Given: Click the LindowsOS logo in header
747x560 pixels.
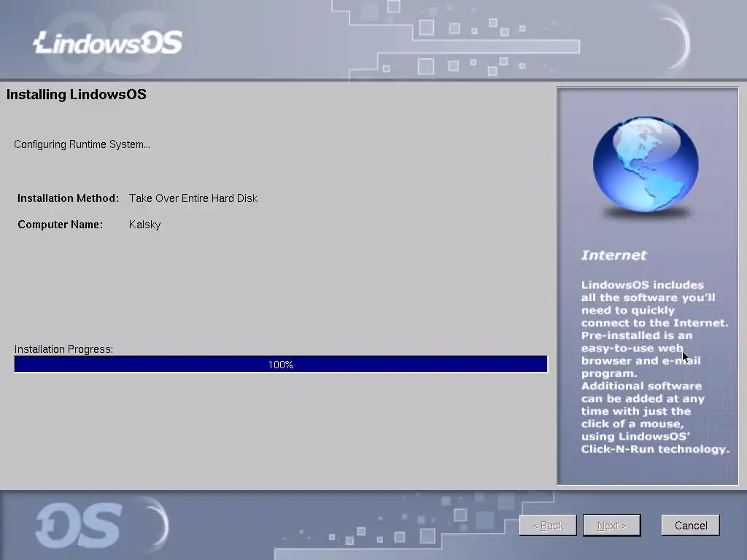Looking at the screenshot, I should coord(108,42).
